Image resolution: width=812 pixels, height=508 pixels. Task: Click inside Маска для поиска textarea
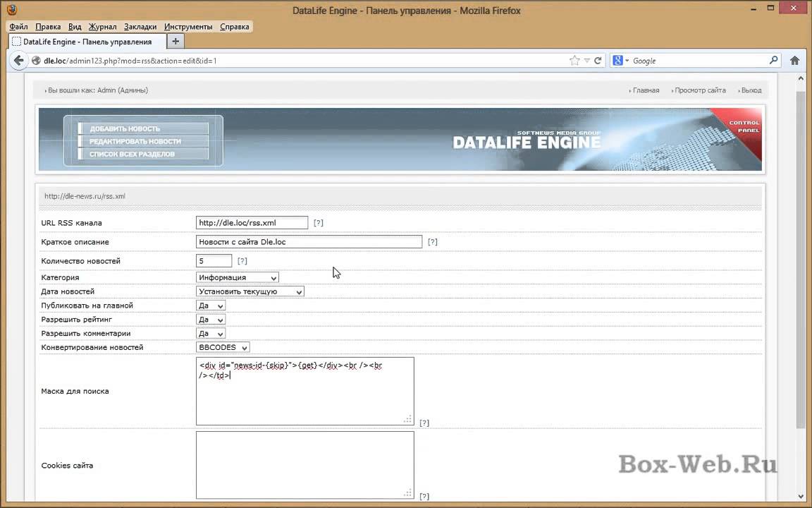(x=305, y=392)
